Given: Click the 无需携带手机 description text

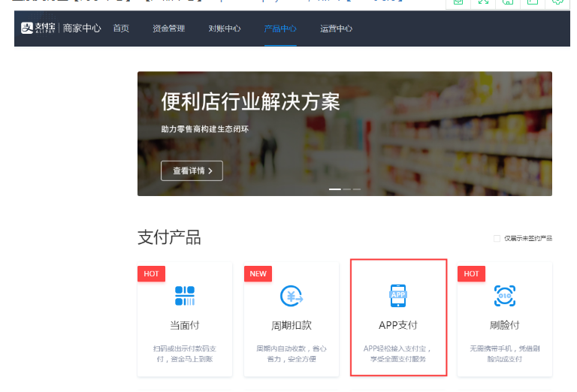Looking at the screenshot, I should pyautogui.click(x=505, y=354).
